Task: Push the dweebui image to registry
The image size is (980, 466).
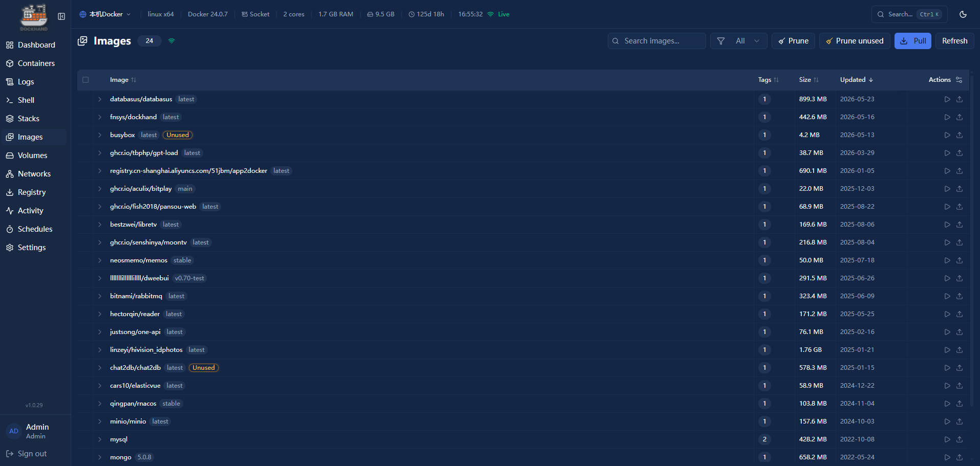Action: (x=960, y=278)
